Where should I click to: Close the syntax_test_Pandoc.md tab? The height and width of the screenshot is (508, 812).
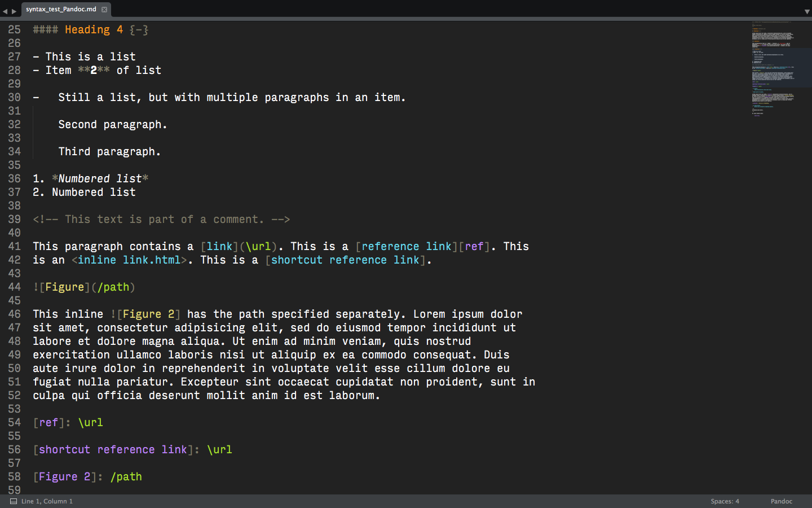[x=104, y=10]
